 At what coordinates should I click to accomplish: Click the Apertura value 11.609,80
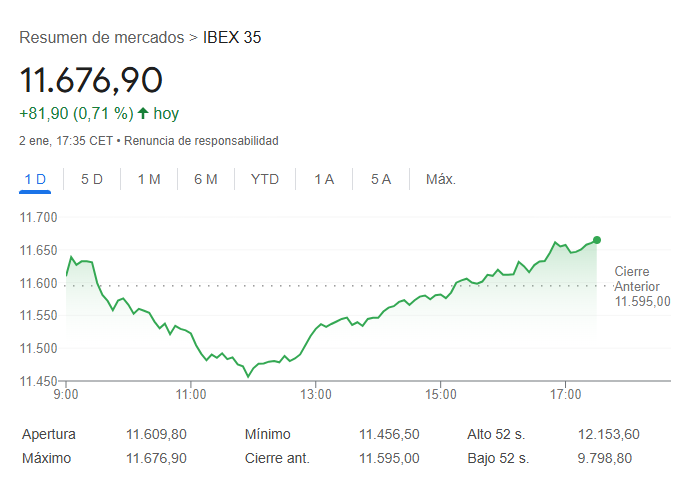[156, 435]
